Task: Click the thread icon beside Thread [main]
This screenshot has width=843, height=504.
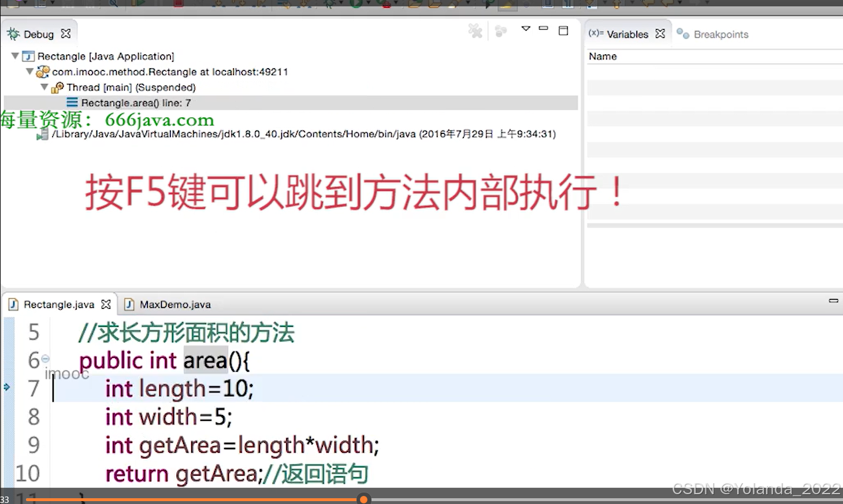Action: coord(57,87)
